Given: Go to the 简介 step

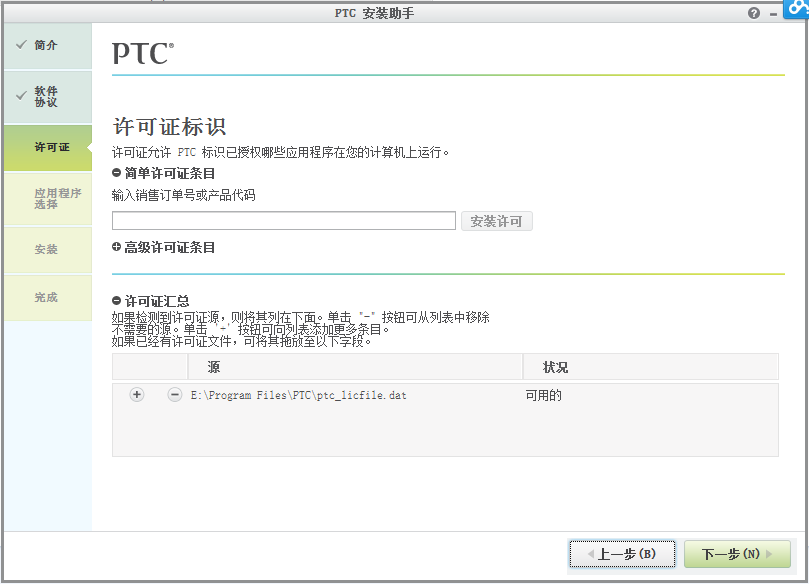Looking at the screenshot, I should point(48,45).
